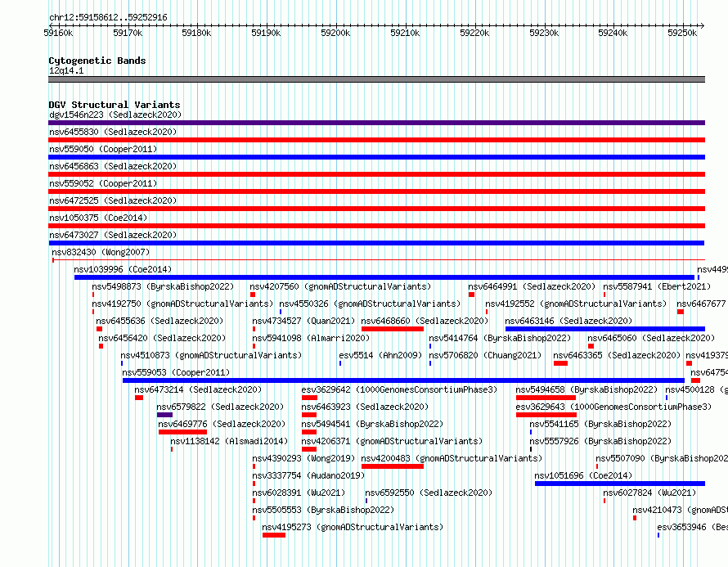
Task: Select the blue nsv559050 variant bar
Action: tap(376, 157)
